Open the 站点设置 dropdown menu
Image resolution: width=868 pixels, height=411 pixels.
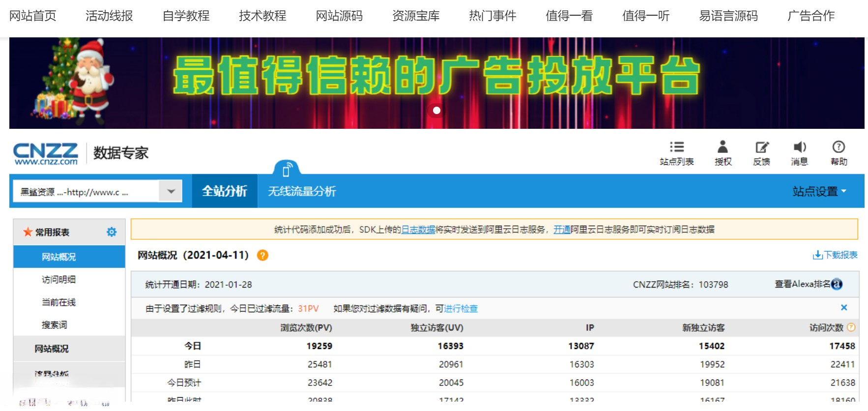819,191
